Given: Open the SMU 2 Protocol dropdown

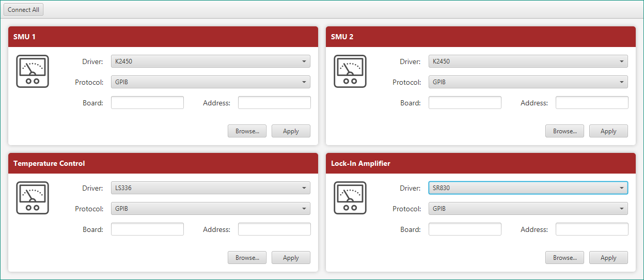Looking at the screenshot, I should (x=528, y=82).
